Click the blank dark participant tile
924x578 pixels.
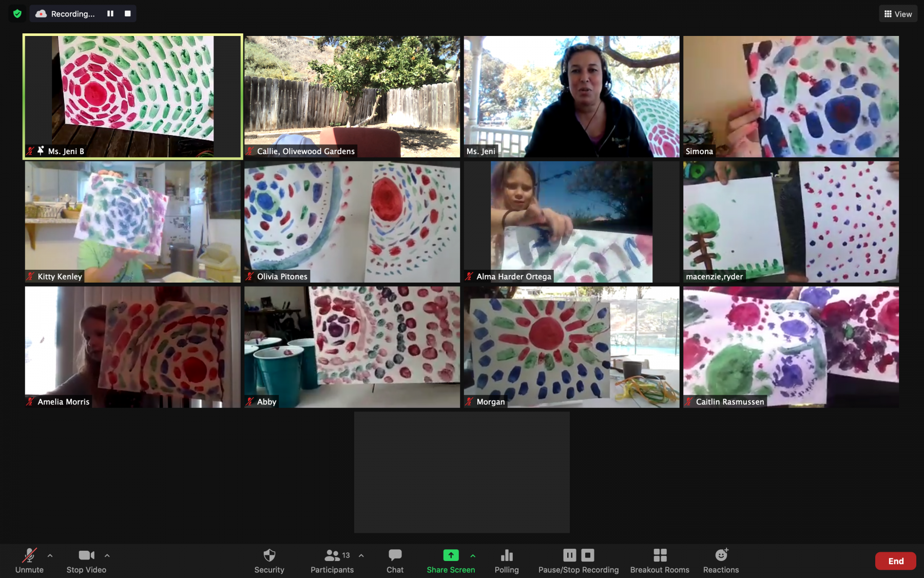point(462,472)
